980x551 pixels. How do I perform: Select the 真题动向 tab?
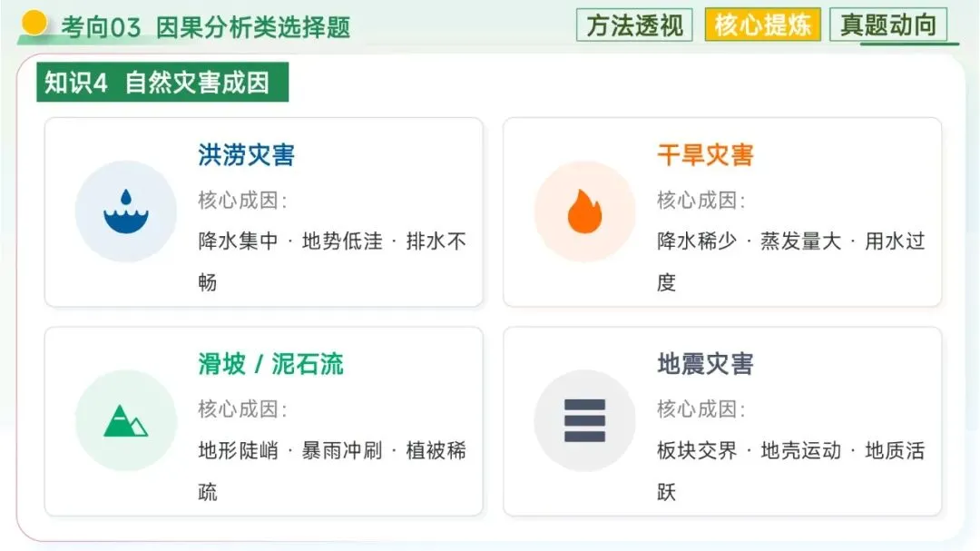coord(887,25)
